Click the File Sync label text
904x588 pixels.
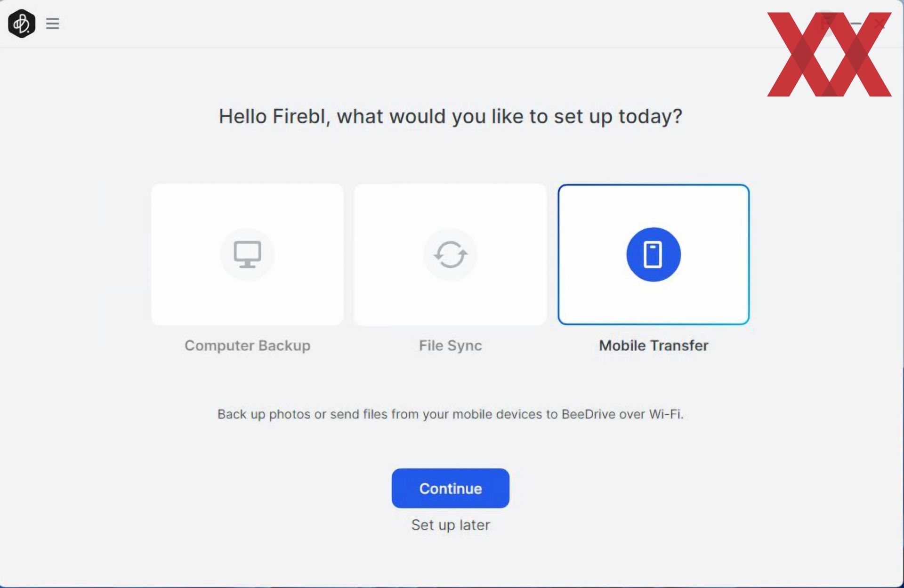[450, 346]
